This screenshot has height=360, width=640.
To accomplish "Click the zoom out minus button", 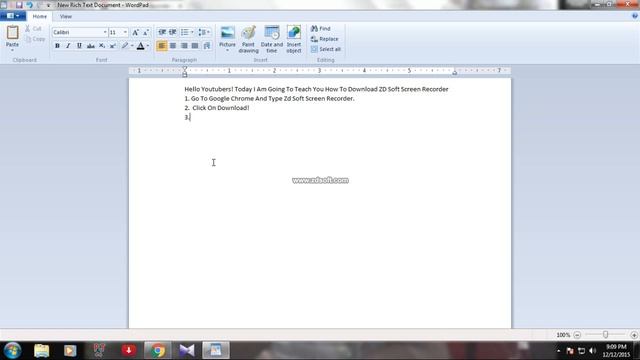I will point(577,335).
